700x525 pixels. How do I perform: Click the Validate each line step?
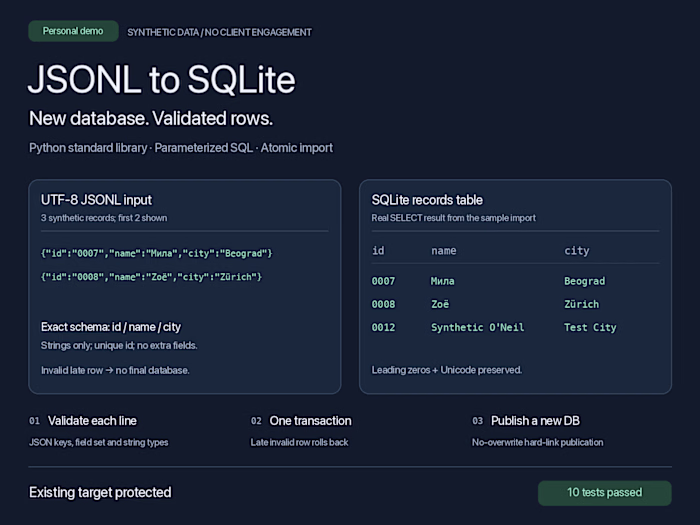tap(92, 421)
